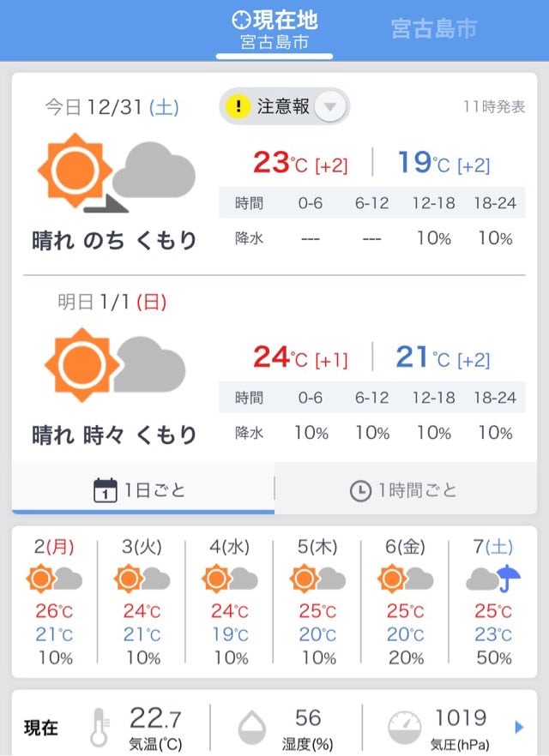The width and height of the screenshot is (549, 756).
Task: Expand current conditions with blue arrow
Action: pyautogui.click(x=519, y=727)
